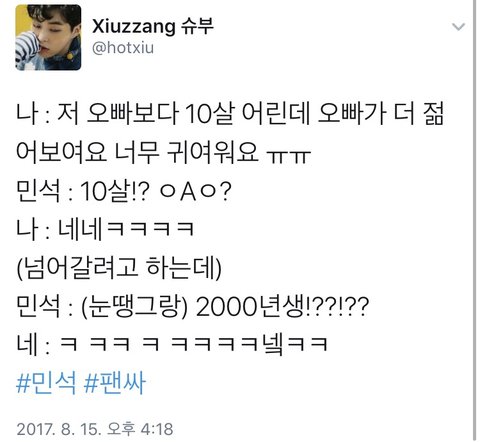Open the #민석 hashtag
The image size is (480, 442).
[46, 383]
